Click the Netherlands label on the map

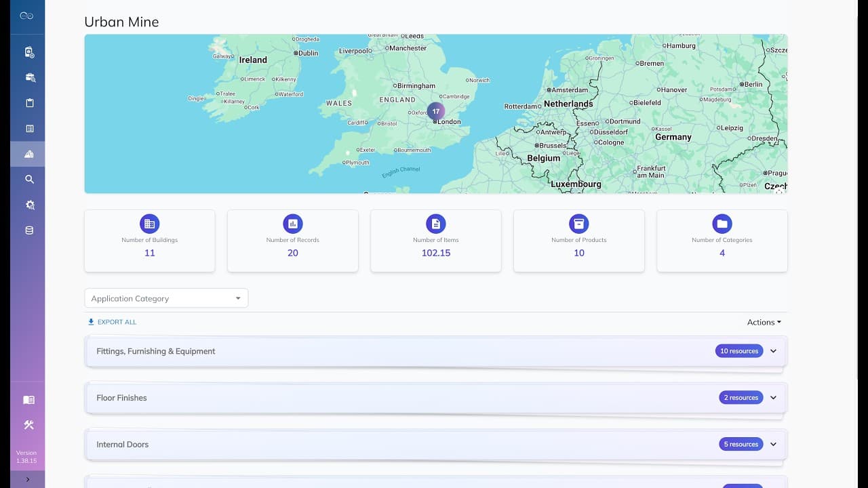click(x=568, y=104)
